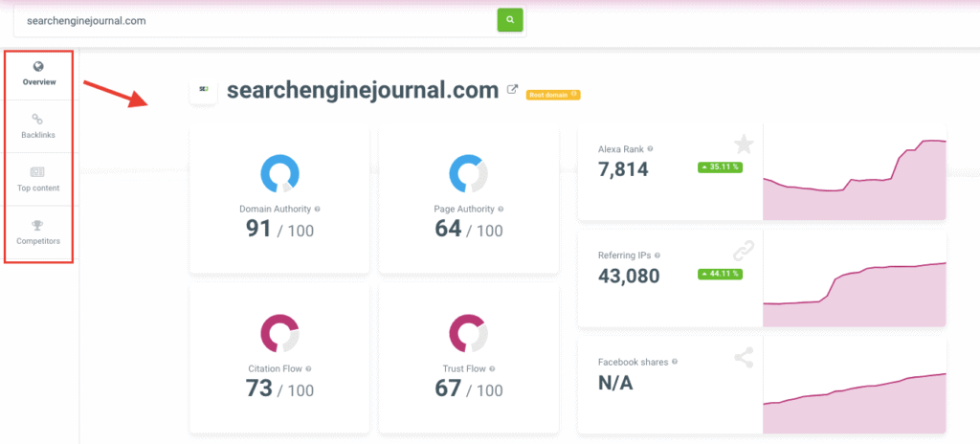Open the Overview tab in sidebar

click(x=39, y=74)
